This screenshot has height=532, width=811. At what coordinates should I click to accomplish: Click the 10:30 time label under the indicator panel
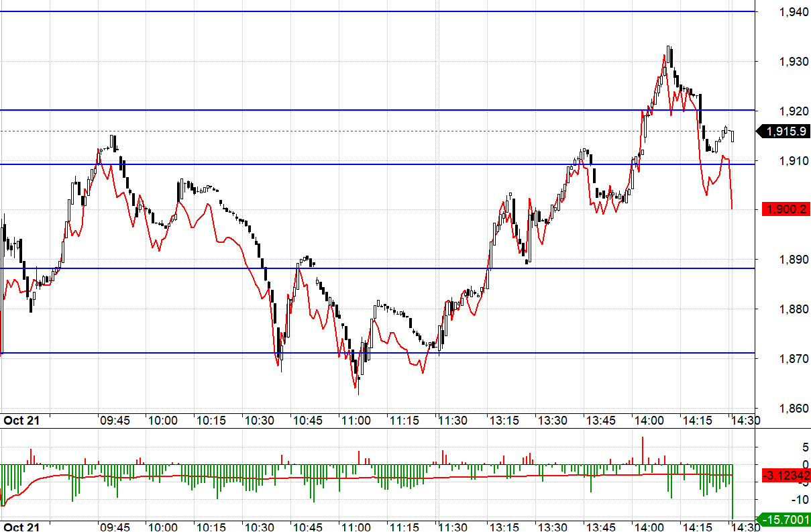(x=259, y=525)
